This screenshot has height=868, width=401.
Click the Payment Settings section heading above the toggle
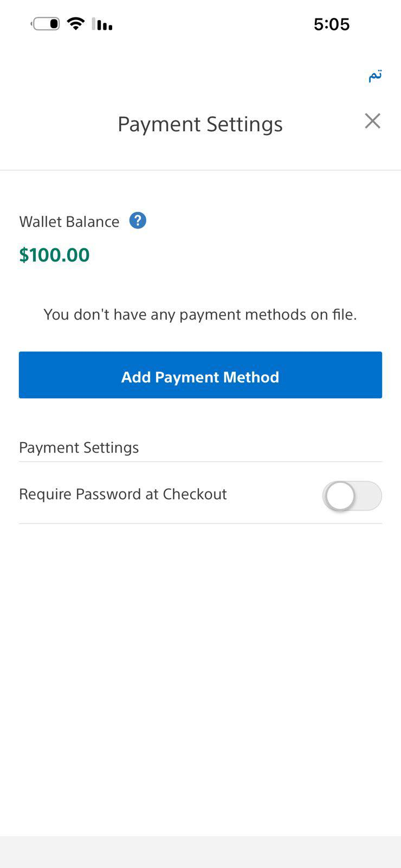click(79, 448)
